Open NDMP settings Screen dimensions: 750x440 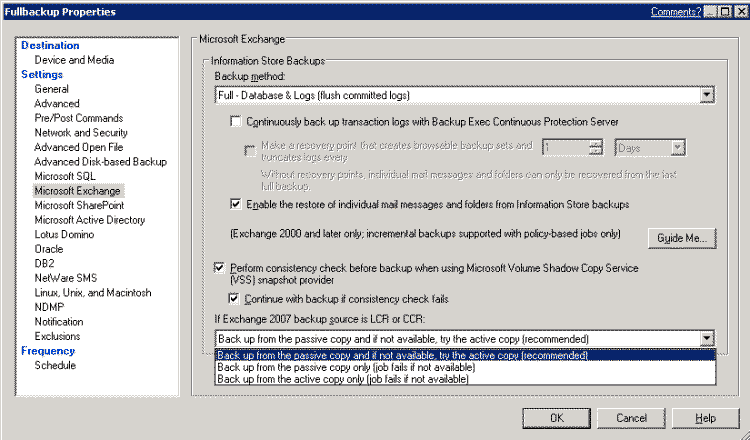point(49,307)
